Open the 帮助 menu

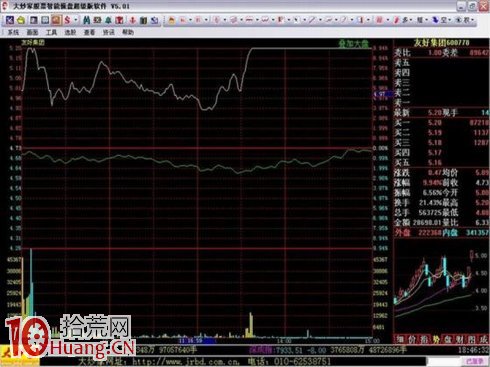point(128,32)
